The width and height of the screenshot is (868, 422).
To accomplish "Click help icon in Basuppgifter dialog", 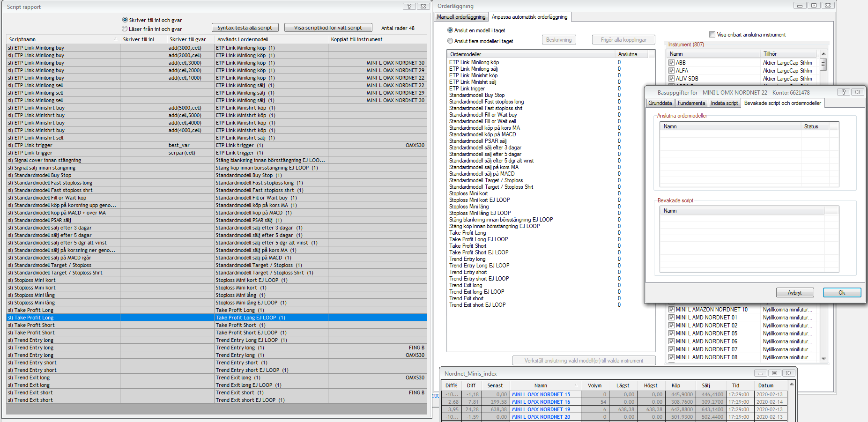I will pos(844,92).
